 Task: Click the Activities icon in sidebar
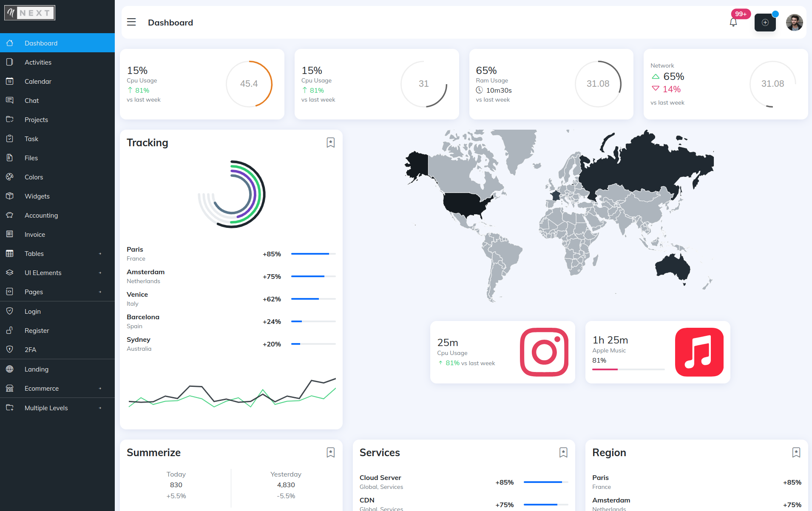point(10,62)
